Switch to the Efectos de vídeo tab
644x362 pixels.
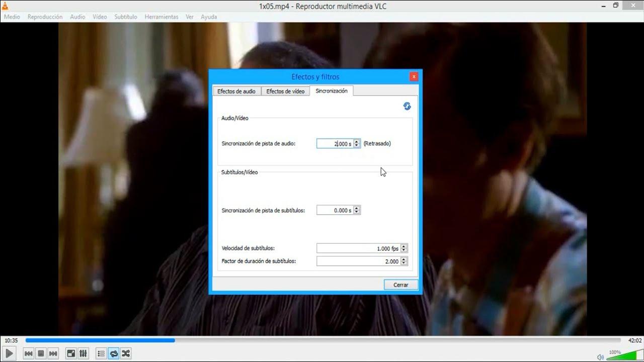(285, 91)
